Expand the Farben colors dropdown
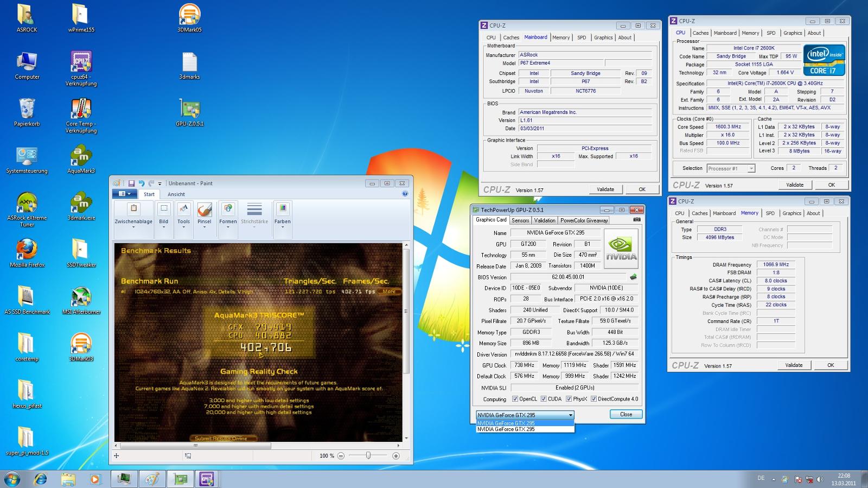 [x=283, y=227]
